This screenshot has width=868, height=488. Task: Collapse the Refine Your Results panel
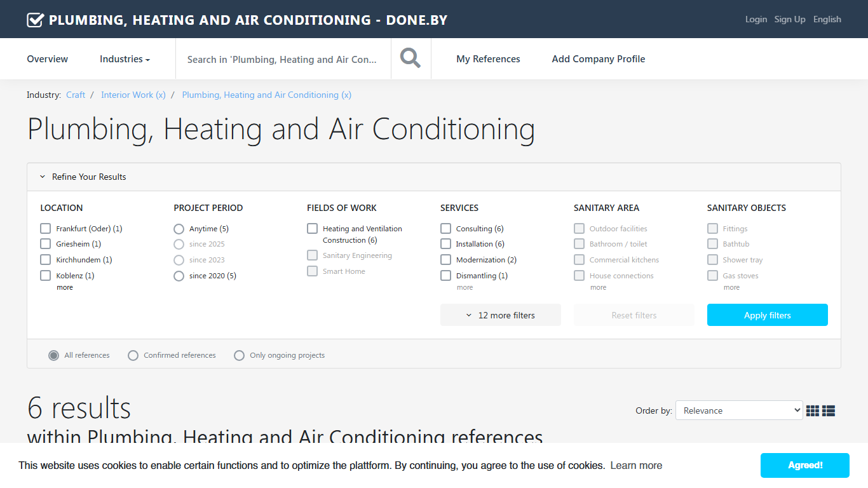click(83, 177)
